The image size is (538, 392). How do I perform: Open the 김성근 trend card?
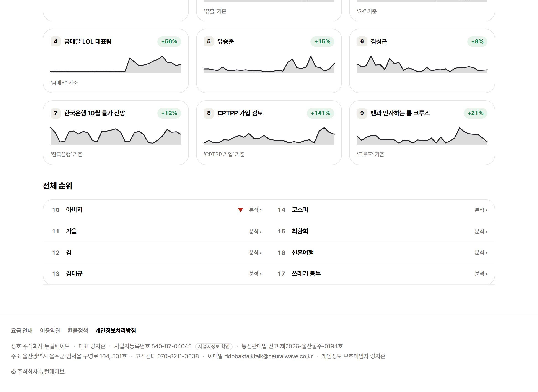[x=422, y=61]
